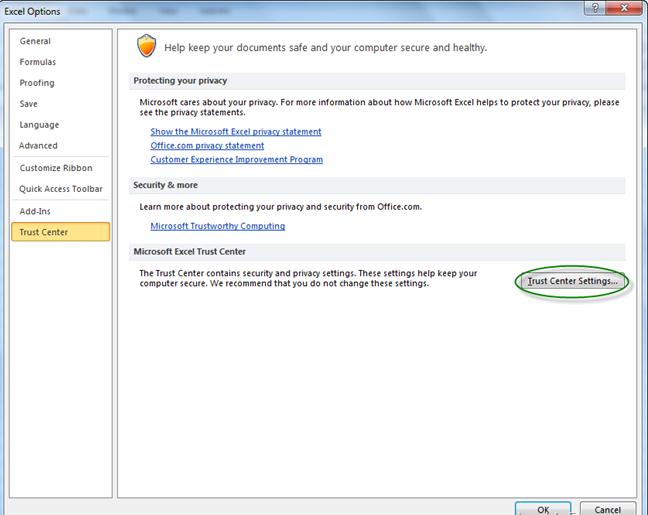Click the orange security shield icon

coord(147,46)
